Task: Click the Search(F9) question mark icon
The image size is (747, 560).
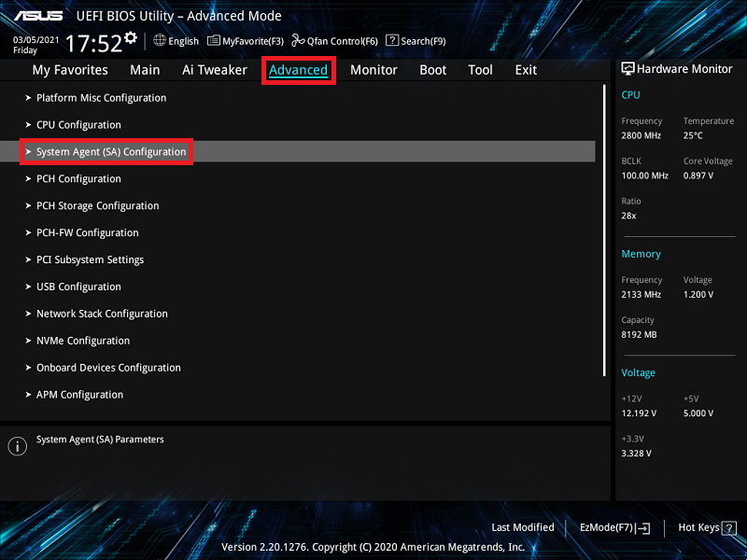Action: point(392,40)
